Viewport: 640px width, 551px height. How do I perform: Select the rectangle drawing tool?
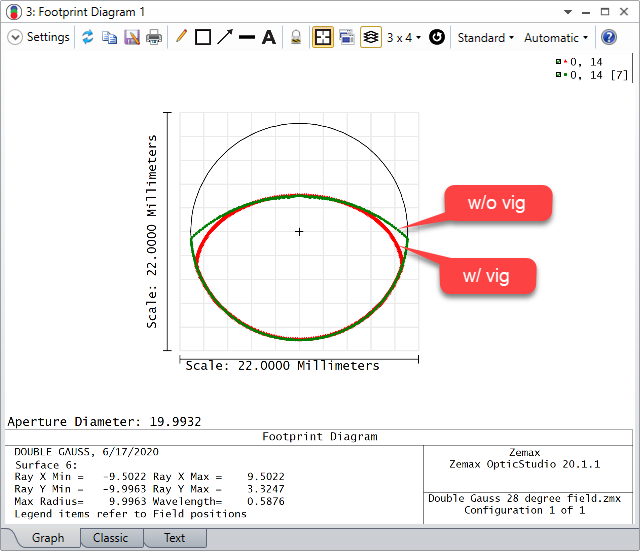203,38
